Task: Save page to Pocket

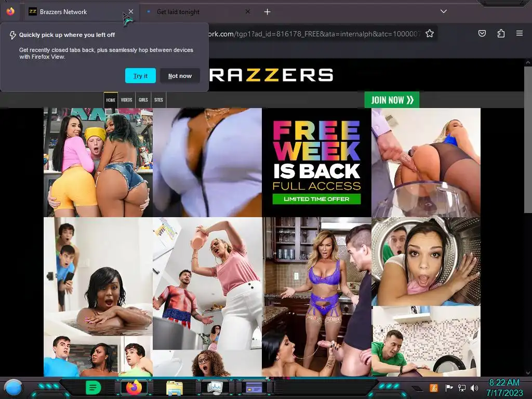Action: pos(482,33)
